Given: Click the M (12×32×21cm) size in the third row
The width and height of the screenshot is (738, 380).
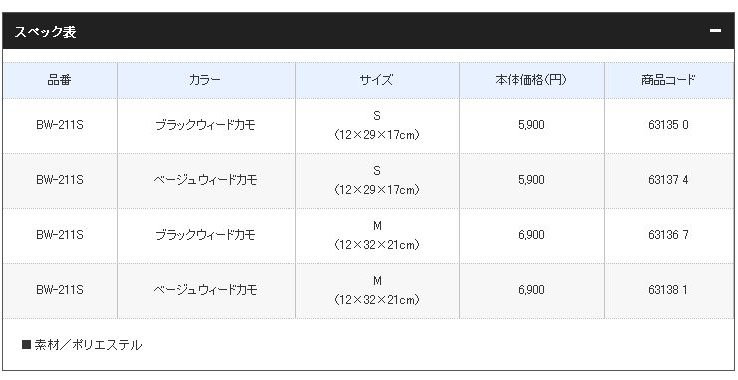Looking at the screenshot, I should (377, 235).
